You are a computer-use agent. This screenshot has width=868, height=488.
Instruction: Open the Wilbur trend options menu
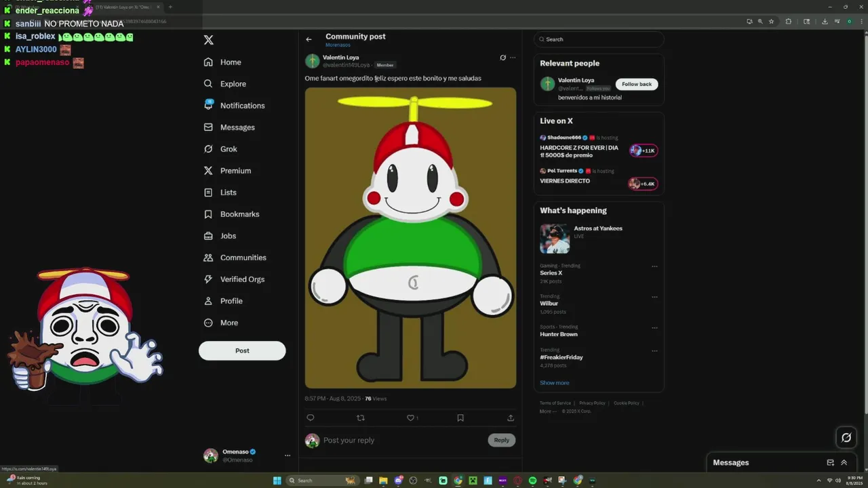(x=654, y=297)
